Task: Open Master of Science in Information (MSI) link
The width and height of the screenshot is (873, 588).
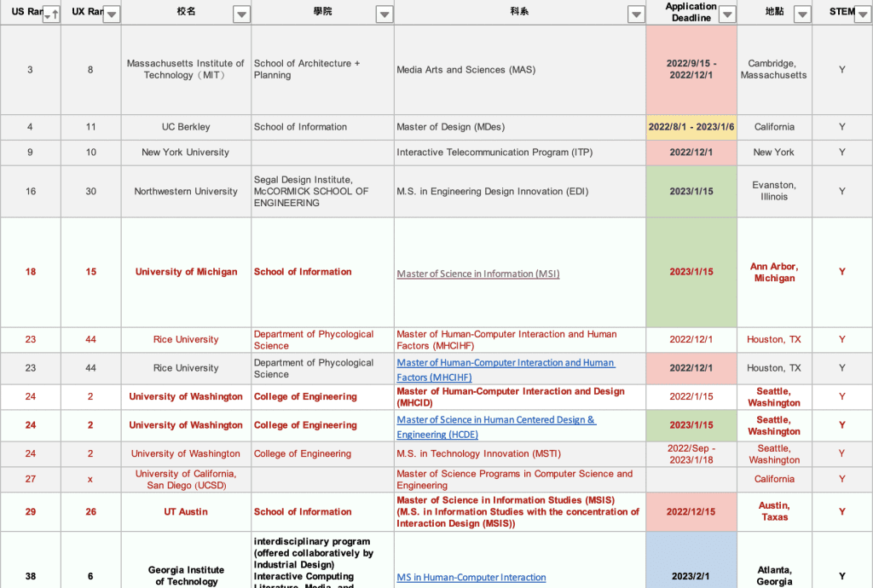Action: pyautogui.click(x=477, y=274)
